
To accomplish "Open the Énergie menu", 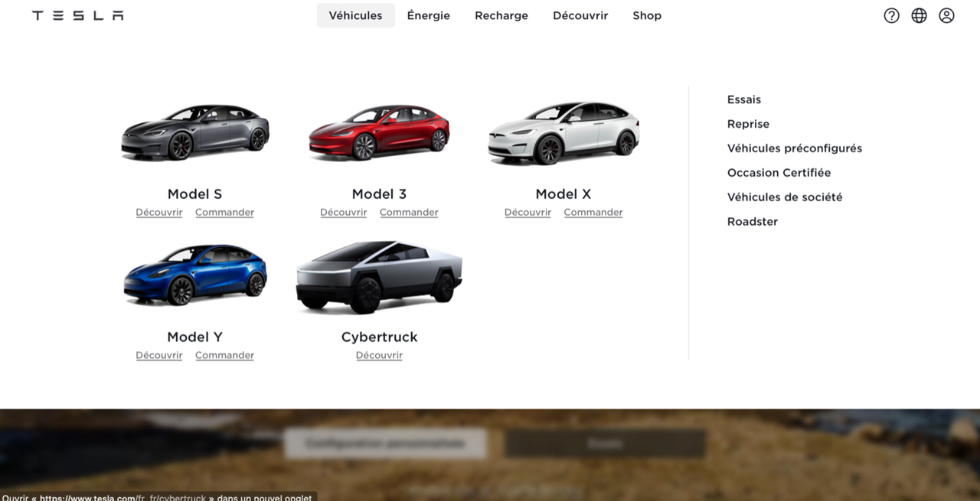I will (x=428, y=15).
